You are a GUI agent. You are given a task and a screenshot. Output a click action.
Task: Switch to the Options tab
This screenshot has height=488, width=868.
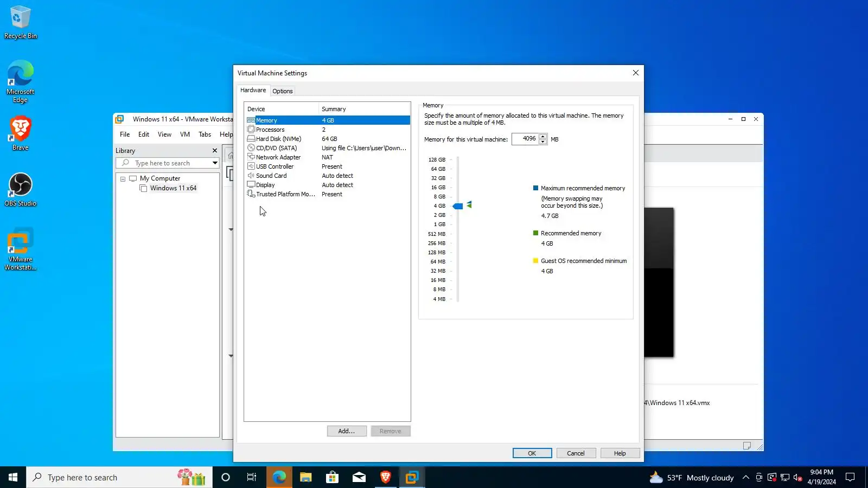(x=283, y=91)
